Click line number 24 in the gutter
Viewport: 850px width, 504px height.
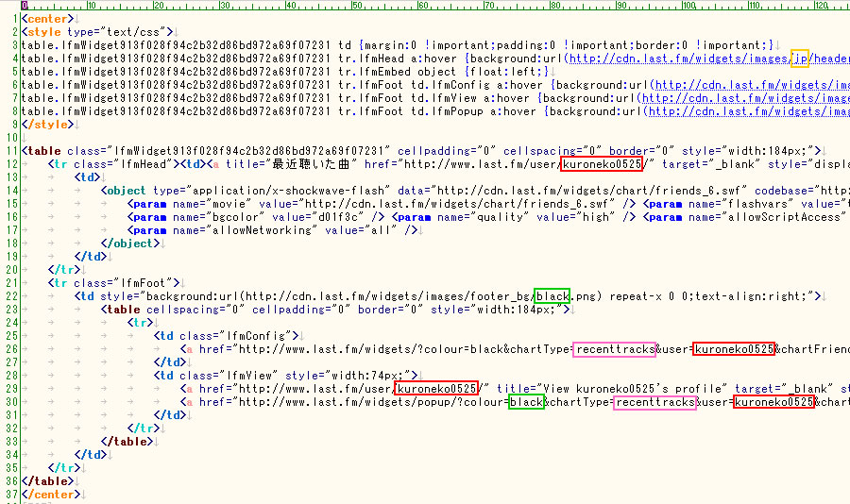pos(12,323)
